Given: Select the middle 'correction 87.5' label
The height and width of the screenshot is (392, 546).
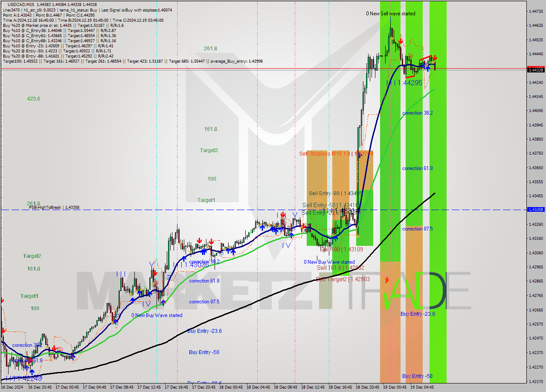Looking at the screenshot, I should 204,302.
